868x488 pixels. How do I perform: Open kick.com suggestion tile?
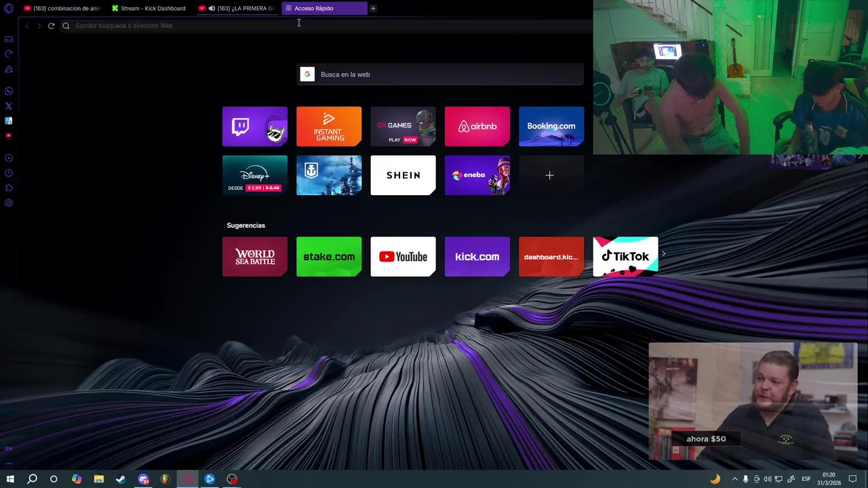(x=477, y=256)
